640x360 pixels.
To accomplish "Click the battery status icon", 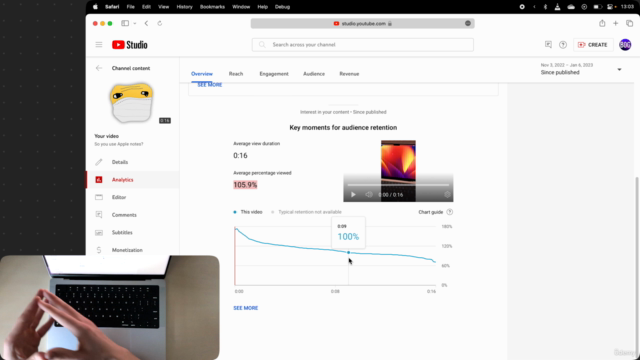I will click(x=597, y=7).
